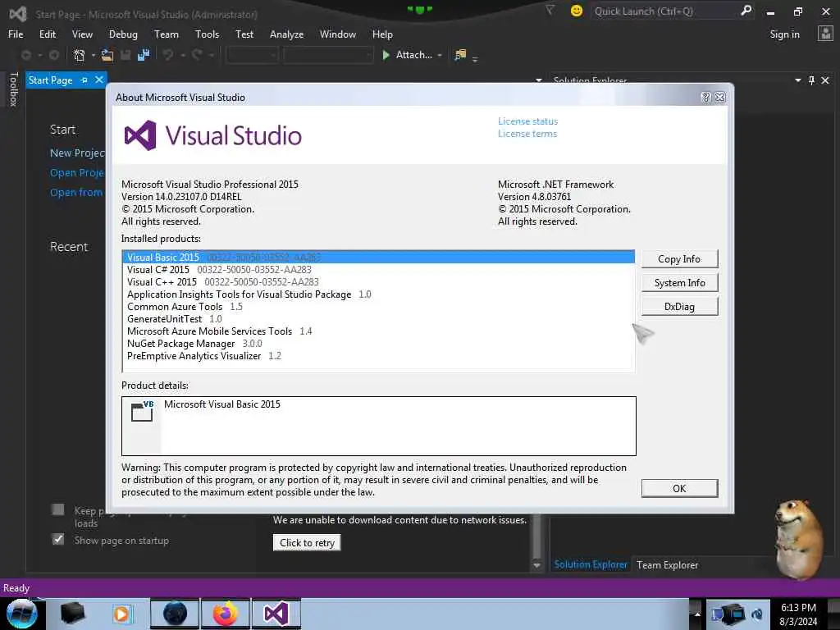Click the account picture icon beside Sign in
Viewport: 840px width, 630px height.
click(x=825, y=34)
